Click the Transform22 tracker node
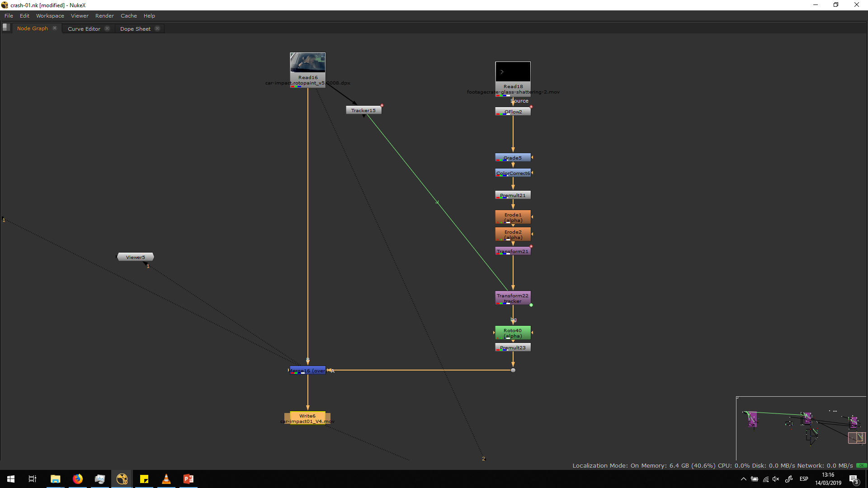868x488 pixels. pos(513,298)
